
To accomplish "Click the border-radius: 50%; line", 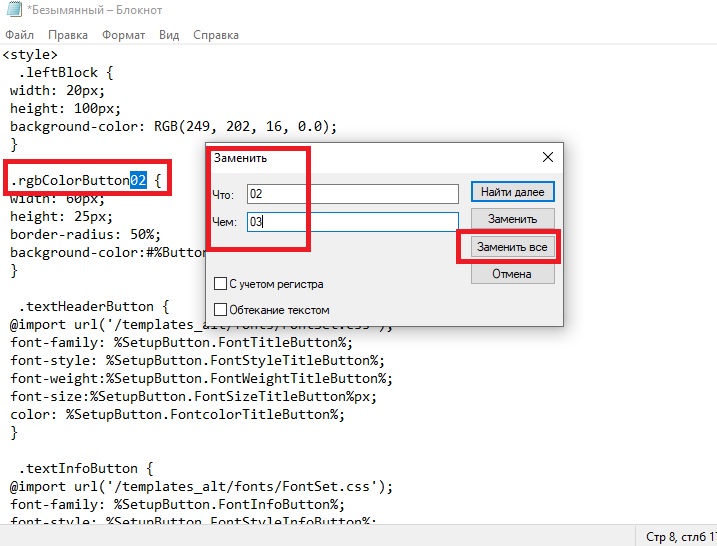I will tap(86, 235).
